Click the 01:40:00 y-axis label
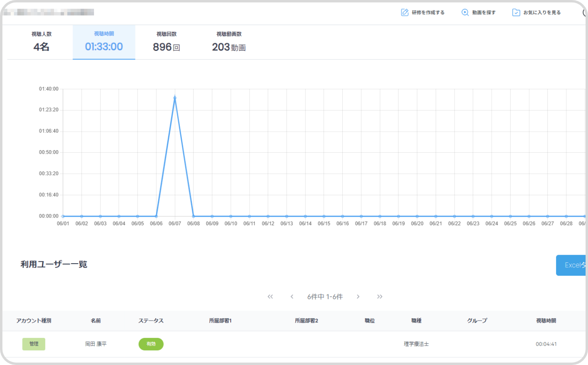This screenshot has height=365, width=588. point(49,89)
